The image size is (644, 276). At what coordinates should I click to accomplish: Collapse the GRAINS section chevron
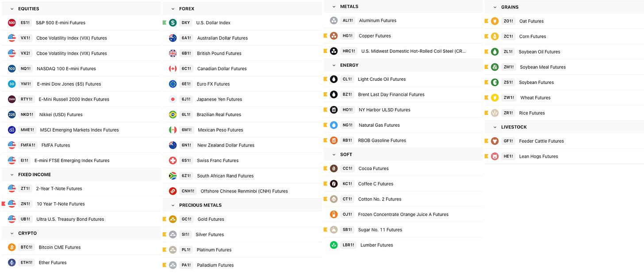pos(495,7)
